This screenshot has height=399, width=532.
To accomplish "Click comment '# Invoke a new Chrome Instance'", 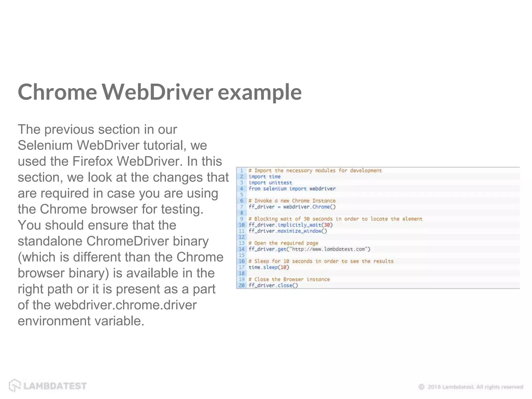I will [292, 201].
